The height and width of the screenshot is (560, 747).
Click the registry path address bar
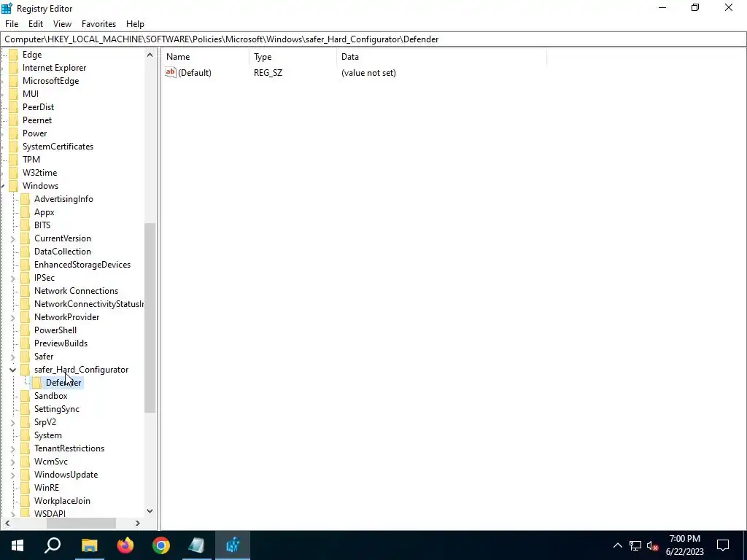(373, 39)
